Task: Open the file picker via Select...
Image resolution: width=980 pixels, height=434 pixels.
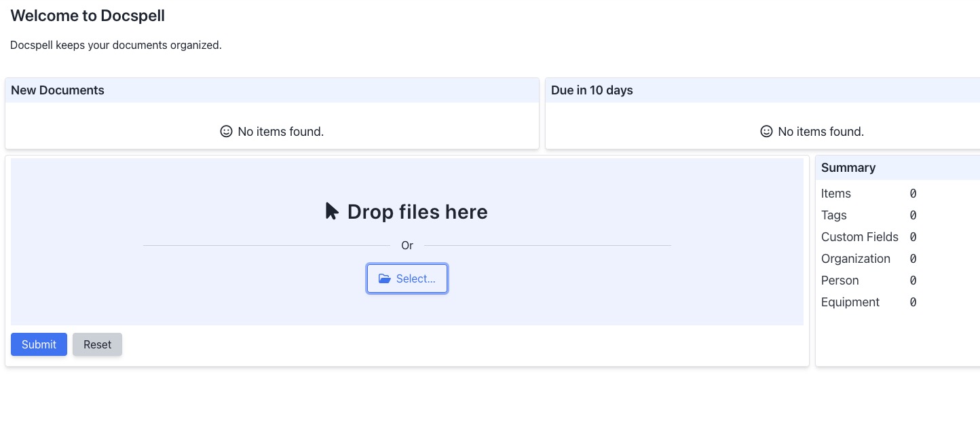Action: [x=407, y=278]
